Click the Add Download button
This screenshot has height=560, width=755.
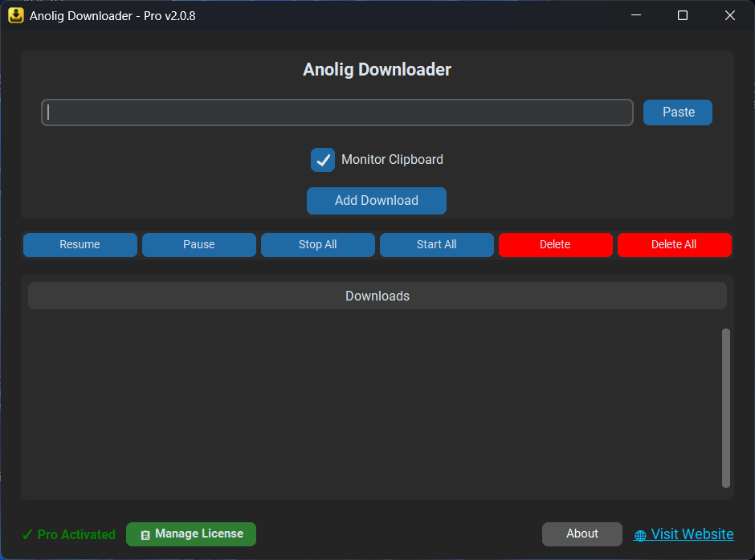(376, 201)
